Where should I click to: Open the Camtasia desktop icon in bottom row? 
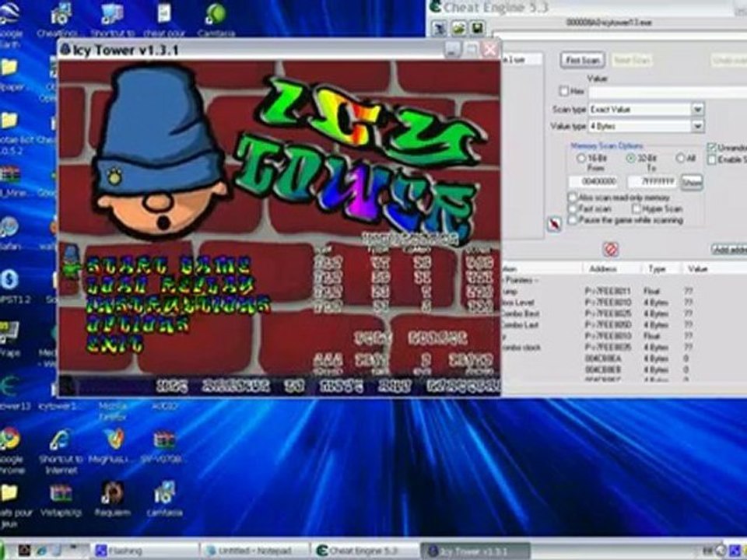(x=164, y=493)
